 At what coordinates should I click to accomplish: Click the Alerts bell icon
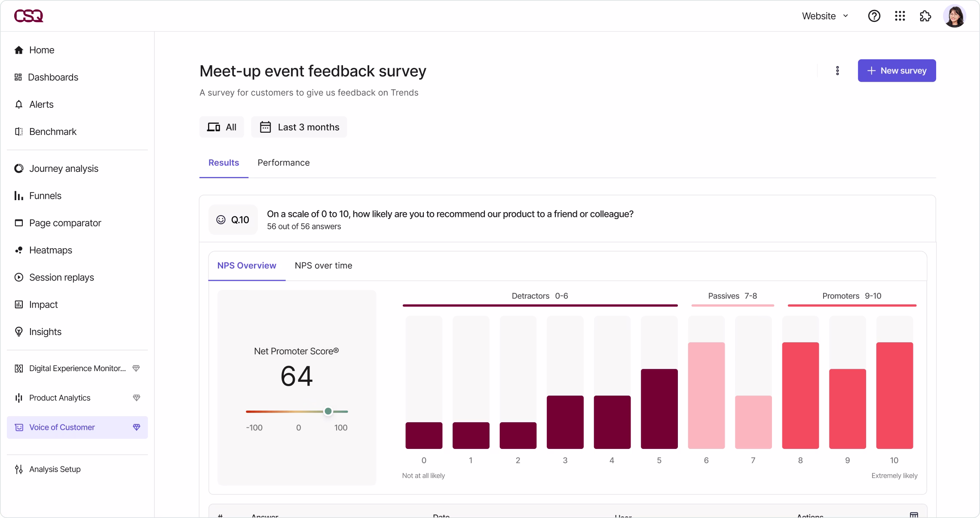click(19, 104)
